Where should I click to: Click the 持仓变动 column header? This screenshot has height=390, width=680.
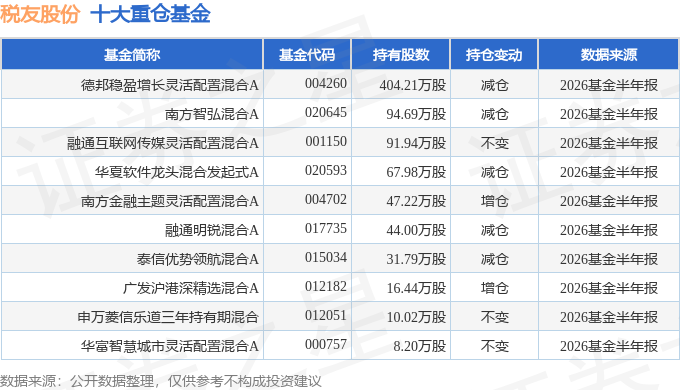point(494,55)
